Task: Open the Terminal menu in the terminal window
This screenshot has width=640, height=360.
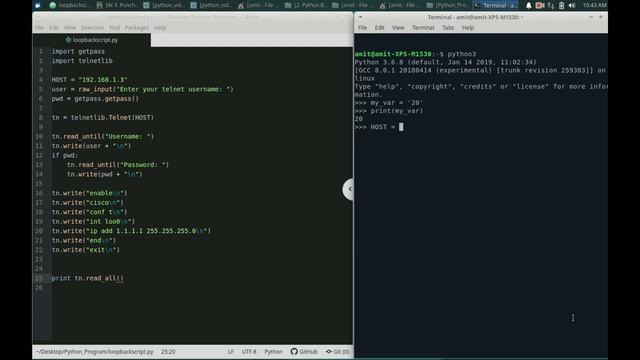Action: coord(423,28)
